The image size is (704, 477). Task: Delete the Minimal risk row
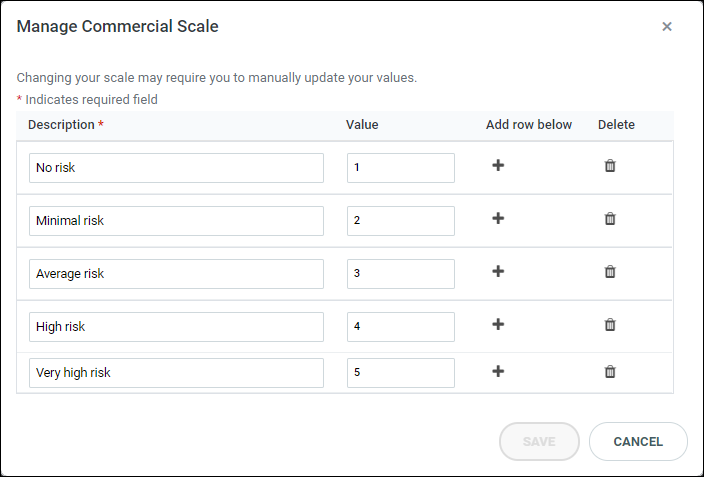(610, 219)
